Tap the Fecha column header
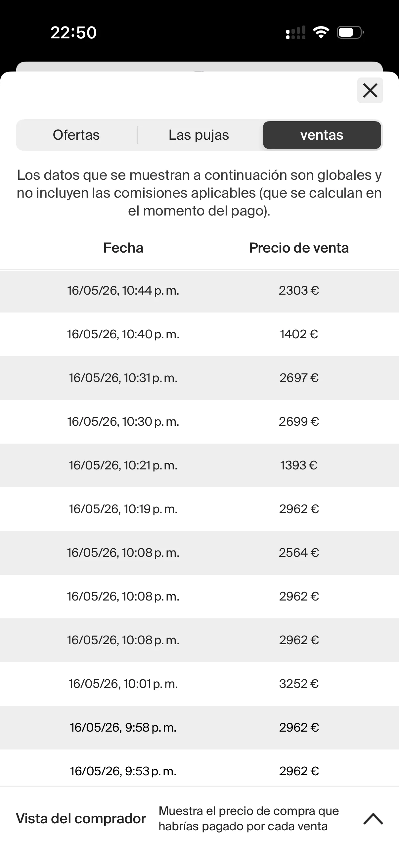The height and width of the screenshot is (868, 399). (123, 248)
